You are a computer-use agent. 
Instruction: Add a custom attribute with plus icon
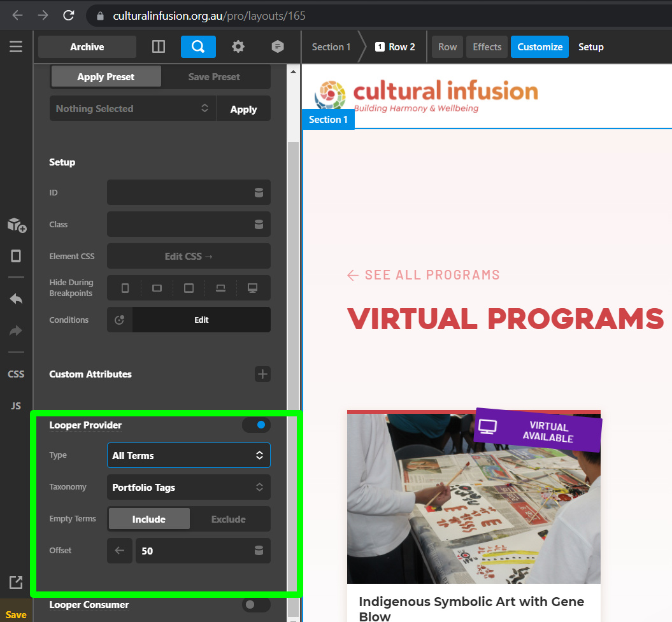[x=262, y=374]
